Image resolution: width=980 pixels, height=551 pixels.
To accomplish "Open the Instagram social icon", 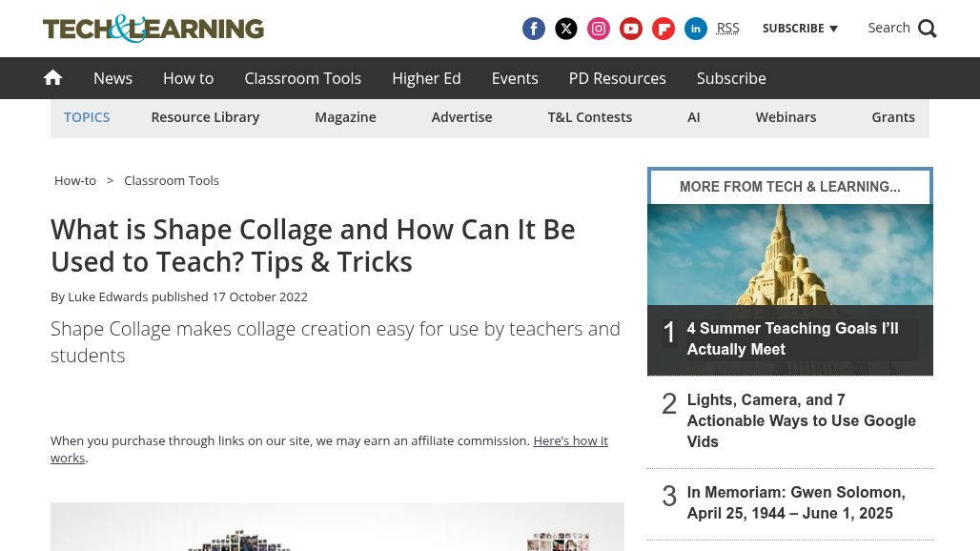I will [x=599, y=29].
